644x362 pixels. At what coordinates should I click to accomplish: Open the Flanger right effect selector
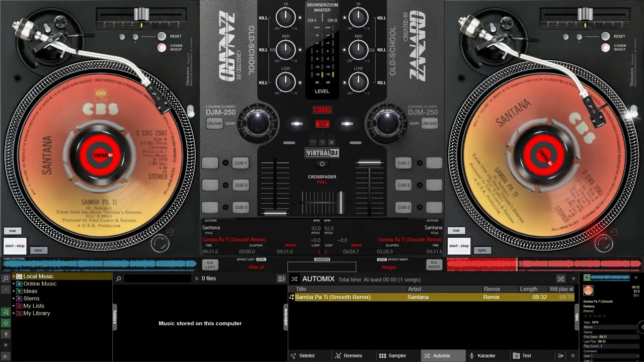tap(389, 267)
